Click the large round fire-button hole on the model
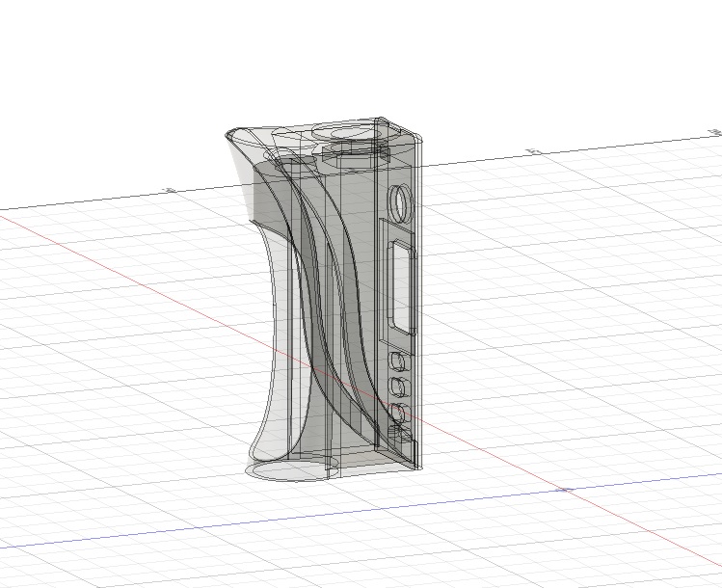 coord(400,204)
